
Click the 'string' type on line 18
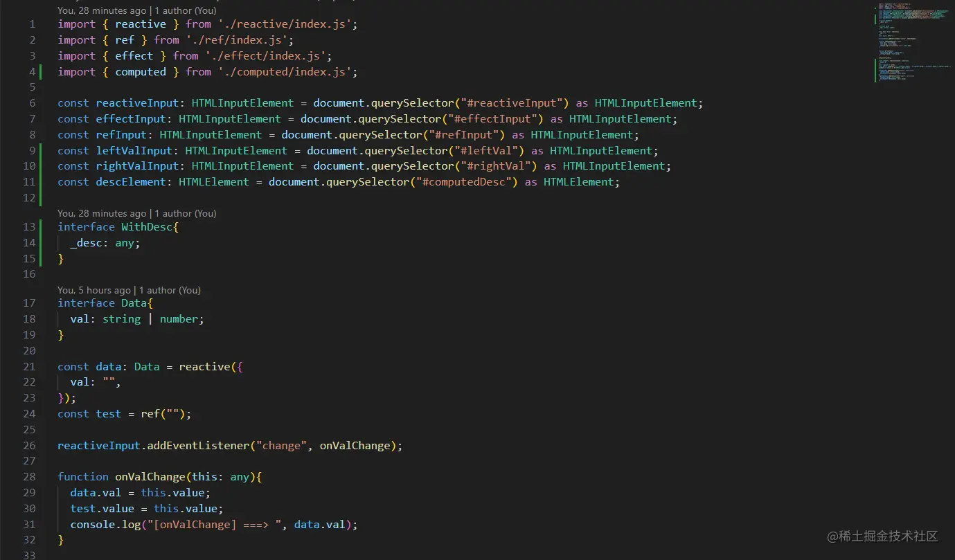click(121, 319)
